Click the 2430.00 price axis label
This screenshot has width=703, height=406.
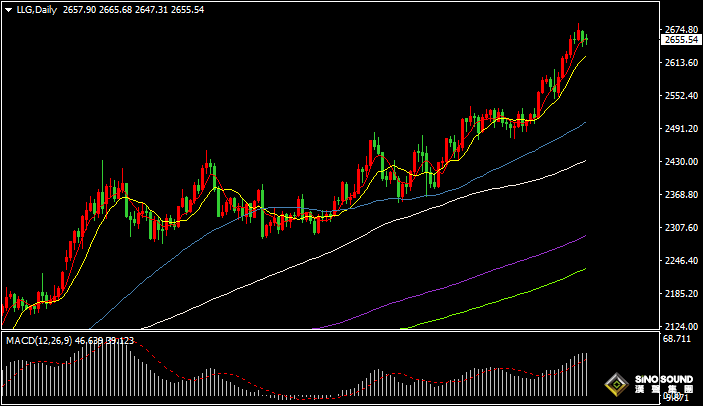pyautogui.click(x=680, y=162)
